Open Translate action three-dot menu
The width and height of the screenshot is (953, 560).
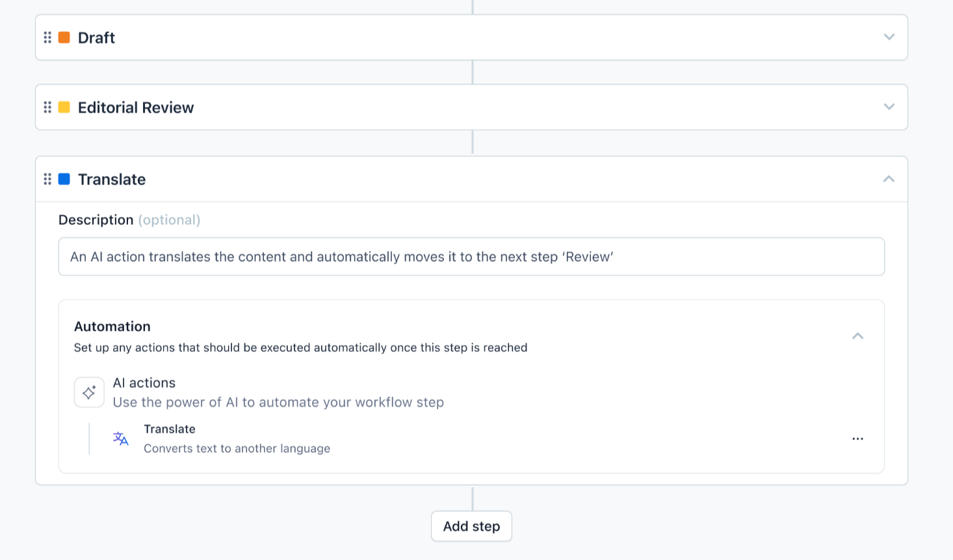pos(857,439)
